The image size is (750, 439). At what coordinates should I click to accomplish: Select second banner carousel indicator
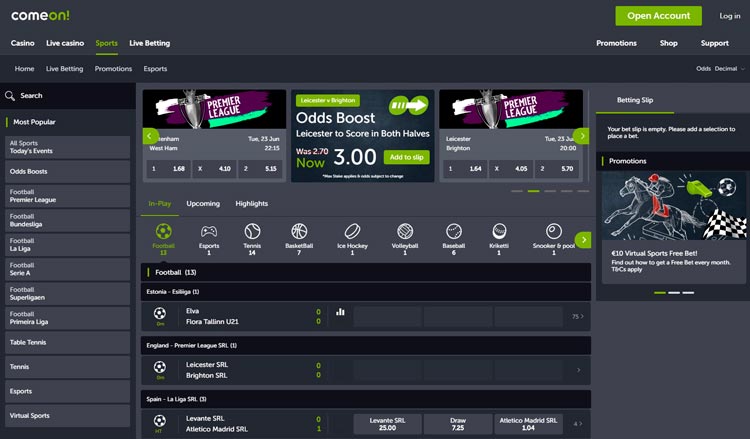[x=533, y=191]
